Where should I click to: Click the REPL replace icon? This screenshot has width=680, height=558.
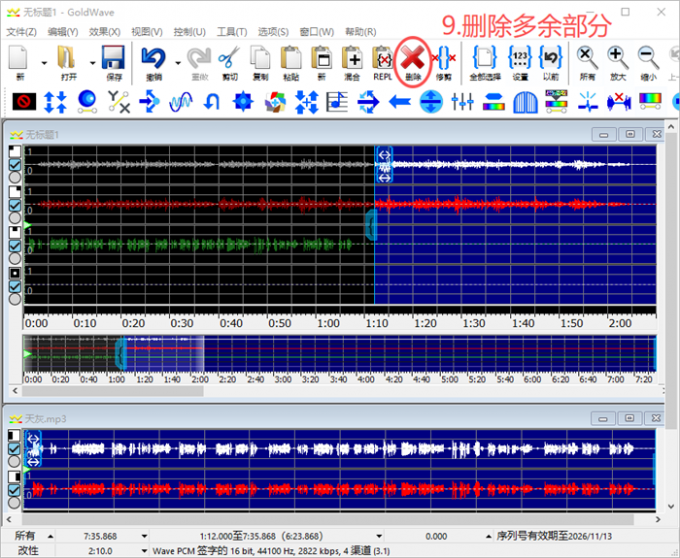coord(382,58)
